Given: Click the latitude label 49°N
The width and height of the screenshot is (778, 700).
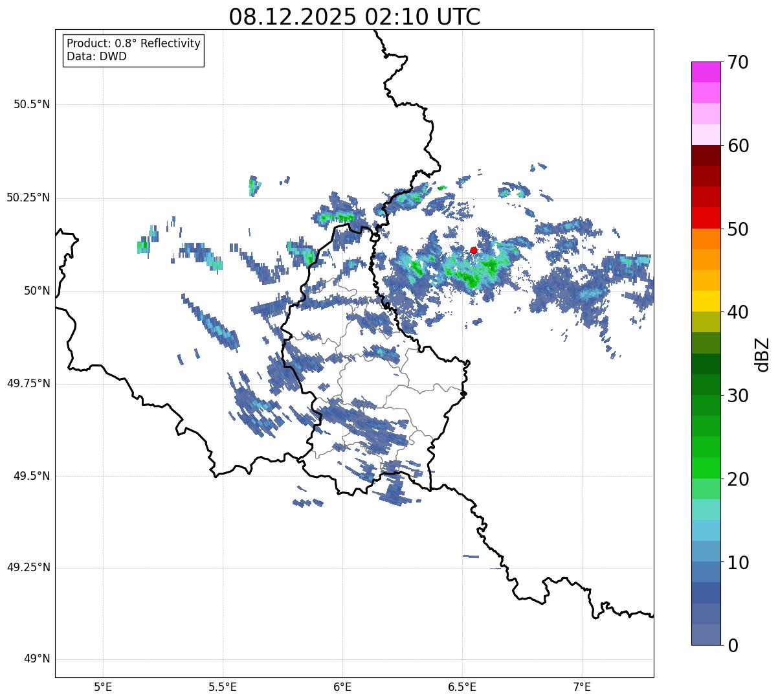Looking at the screenshot, I should click(x=37, y=659).
